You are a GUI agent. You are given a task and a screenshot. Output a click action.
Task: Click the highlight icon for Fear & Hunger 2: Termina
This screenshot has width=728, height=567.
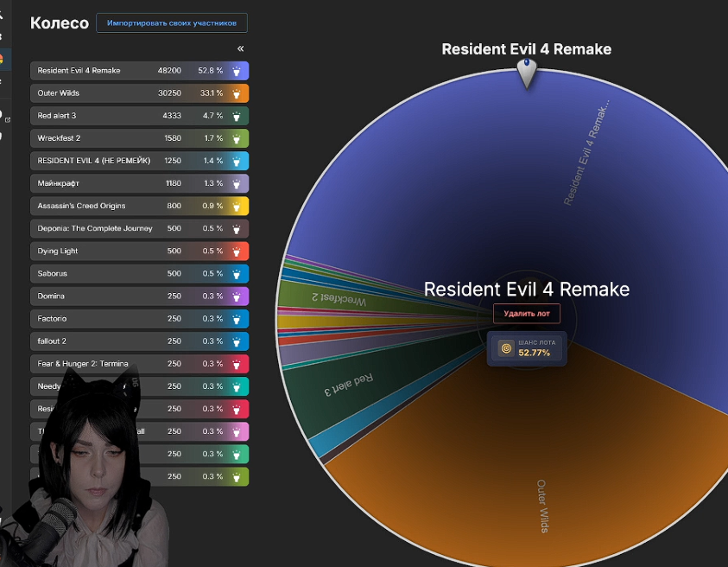coord(237,364)
